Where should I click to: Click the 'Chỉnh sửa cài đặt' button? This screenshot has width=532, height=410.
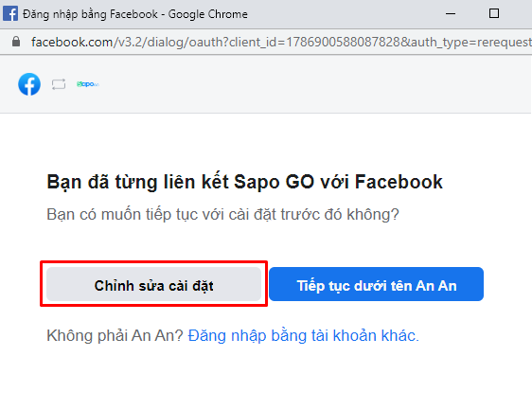153,284
